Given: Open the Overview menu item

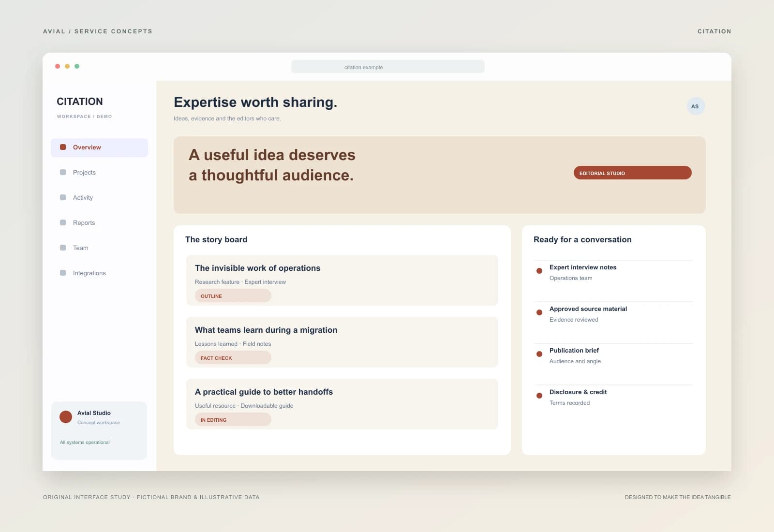Looking at the screenshot, I should pyautogui.click(x=99, y=148).
